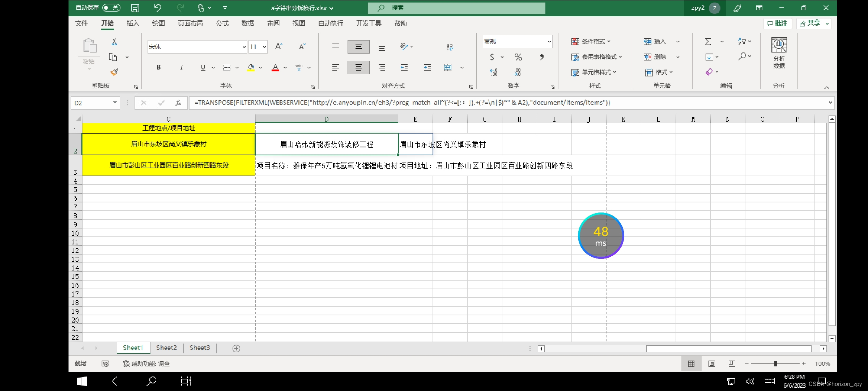Viewport: 868px width, 391px height.
Task: Click the 共享 share button
Action: pos(810,23)
